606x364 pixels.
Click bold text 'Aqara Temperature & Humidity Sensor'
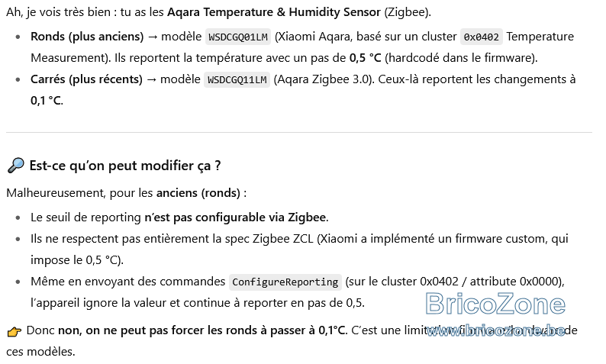pos(274,12)
